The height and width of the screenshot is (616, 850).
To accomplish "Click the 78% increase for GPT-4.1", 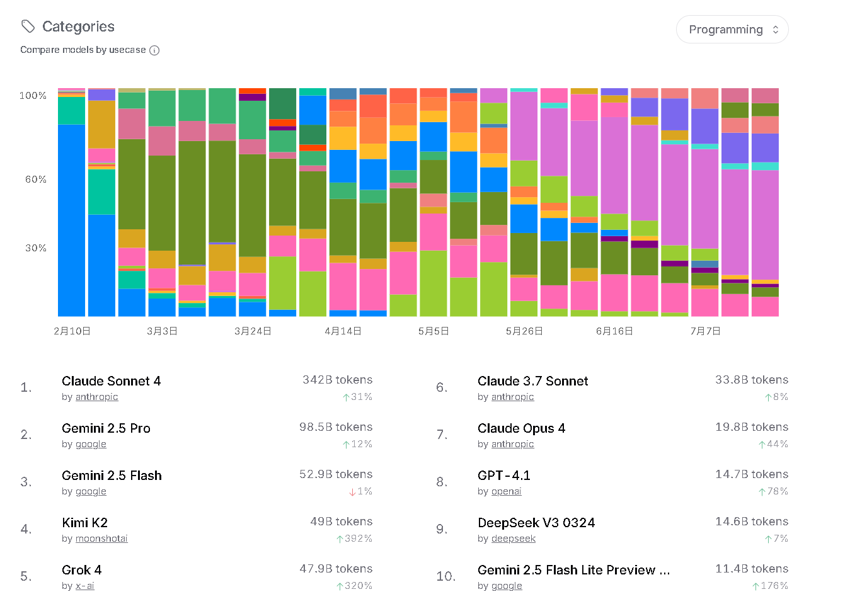I will [x=773, y=491].
